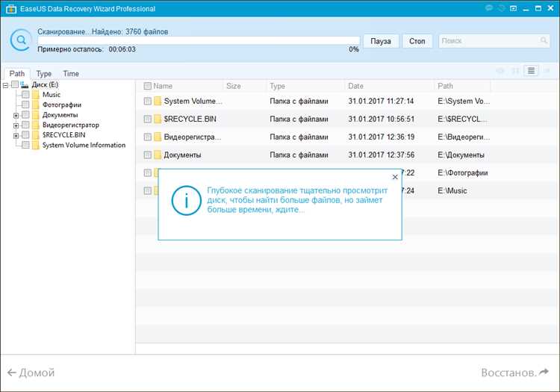
Task: Collapse the Диск (E:) tree node
Action: (x=5, y=85)
